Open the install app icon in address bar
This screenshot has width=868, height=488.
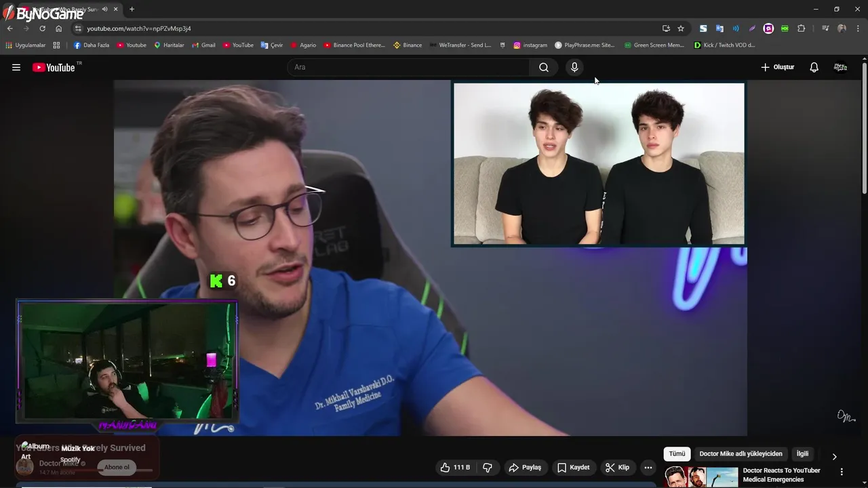click(666, 28)
